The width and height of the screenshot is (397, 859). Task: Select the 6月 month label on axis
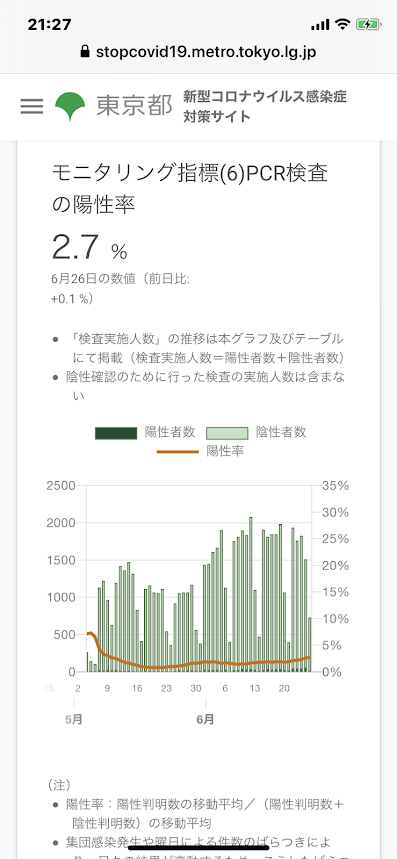coord(205,719)
